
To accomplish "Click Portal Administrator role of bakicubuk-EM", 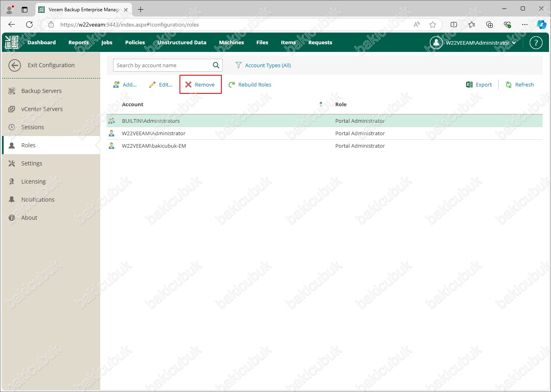I will coord(360,146).
